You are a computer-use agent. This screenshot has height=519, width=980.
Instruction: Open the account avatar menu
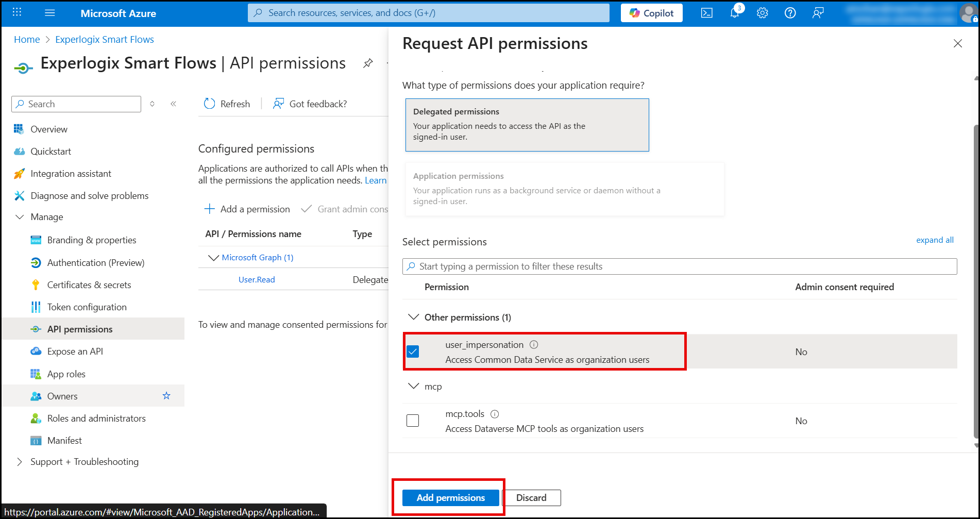pos(968,13)
